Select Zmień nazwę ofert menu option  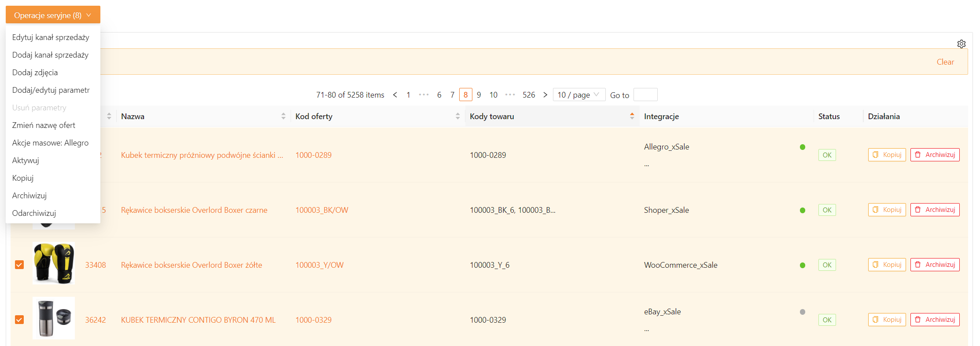[x=44, y=125]
